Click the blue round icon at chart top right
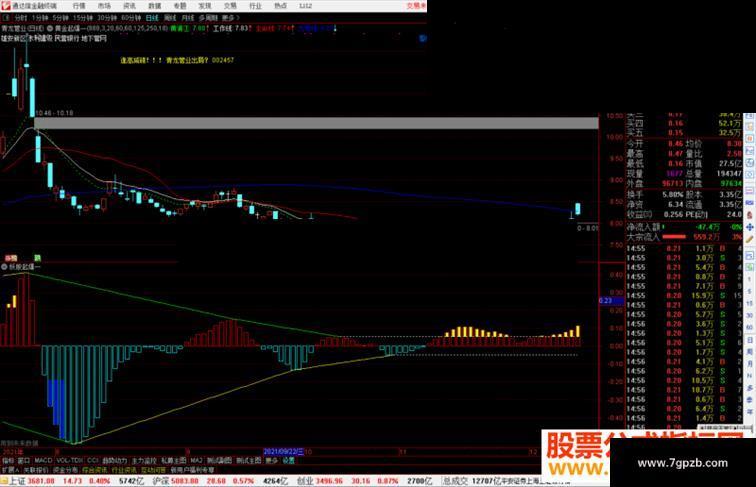The height and width of the screenshot is (487, 756). point(423,38)
